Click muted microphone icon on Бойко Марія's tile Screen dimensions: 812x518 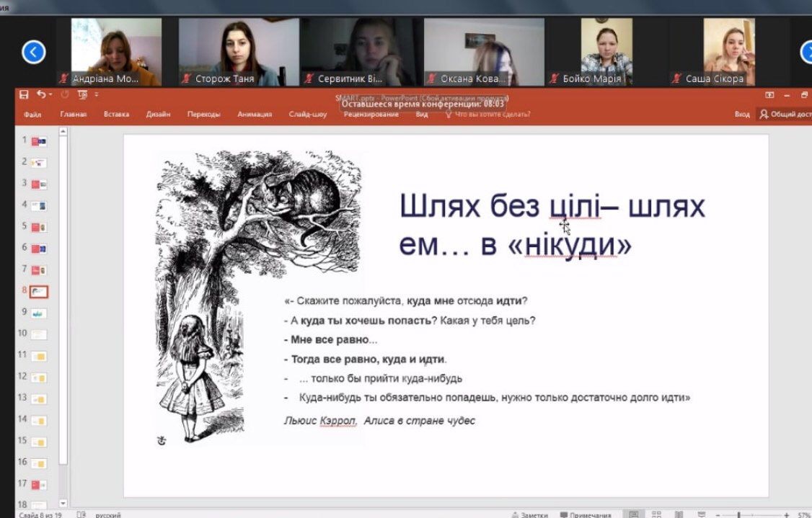click(554, 79)
